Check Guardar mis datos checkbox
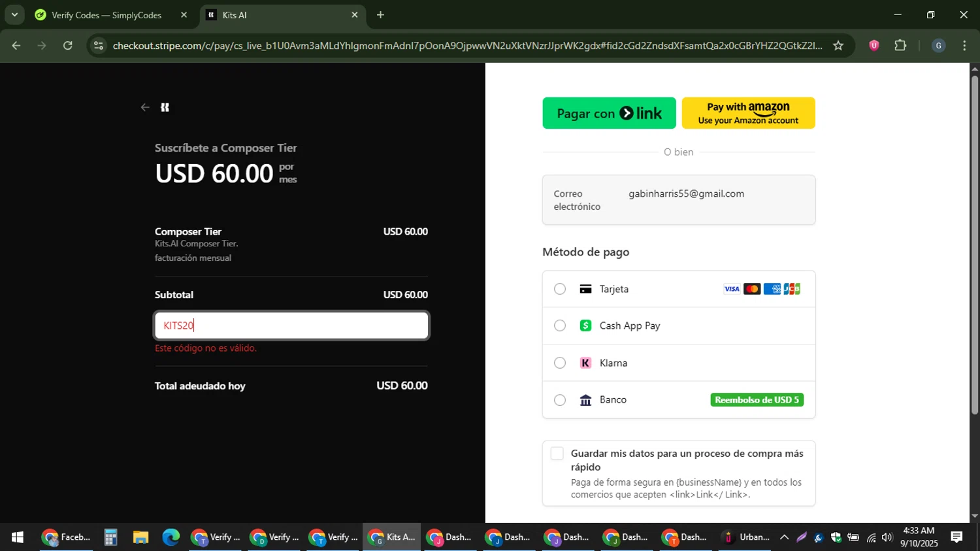 557,454
